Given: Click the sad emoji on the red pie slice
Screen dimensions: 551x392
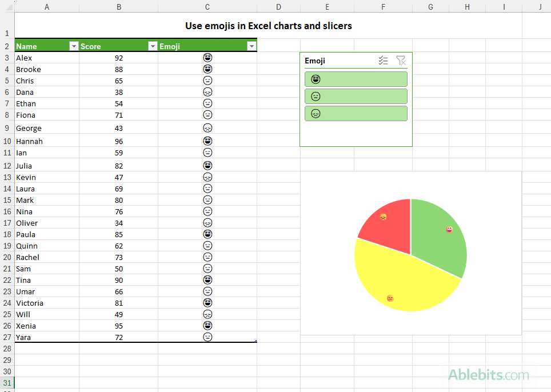Looking at the screenshot, I should click(x=382, y=217).
